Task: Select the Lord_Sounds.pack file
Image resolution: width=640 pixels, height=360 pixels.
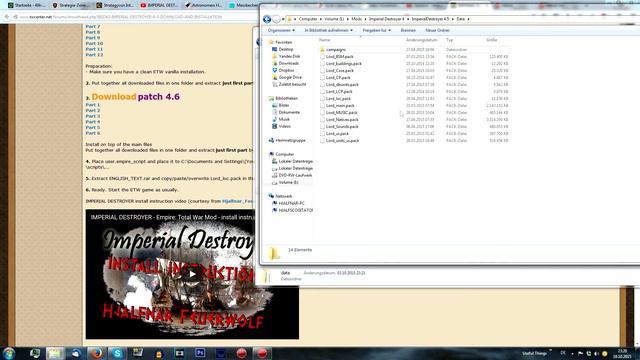Action: [x=342, y=127]
